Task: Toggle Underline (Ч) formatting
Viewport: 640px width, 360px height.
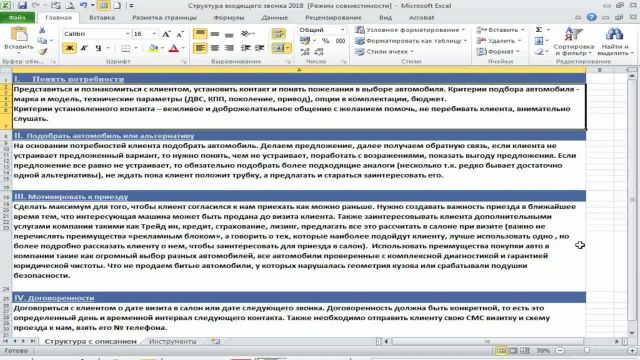Action: click(x=98, y=48)
